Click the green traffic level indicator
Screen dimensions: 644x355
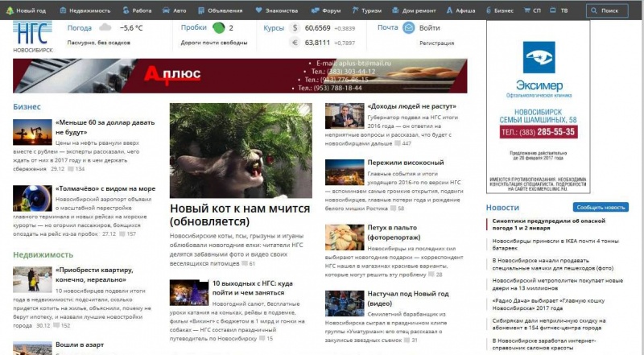point(218,28)
